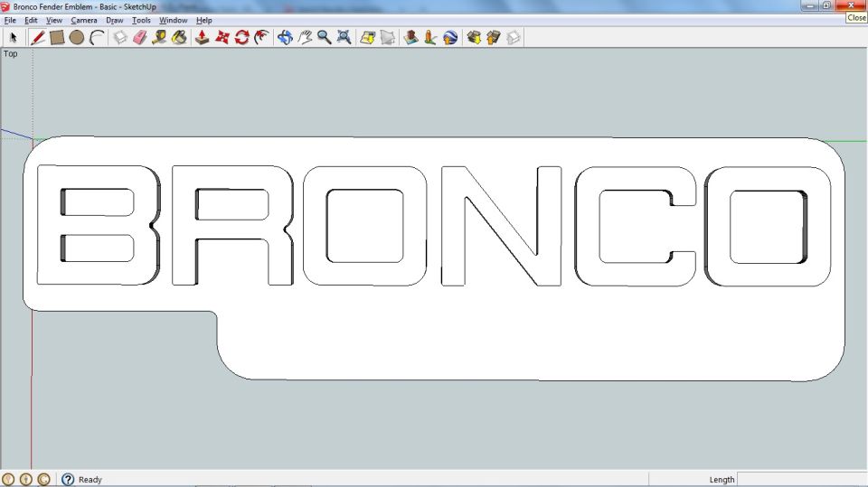Activate the Rectangle tool
This screenshot has height=487, width=868.
click(x=57, y=38)
